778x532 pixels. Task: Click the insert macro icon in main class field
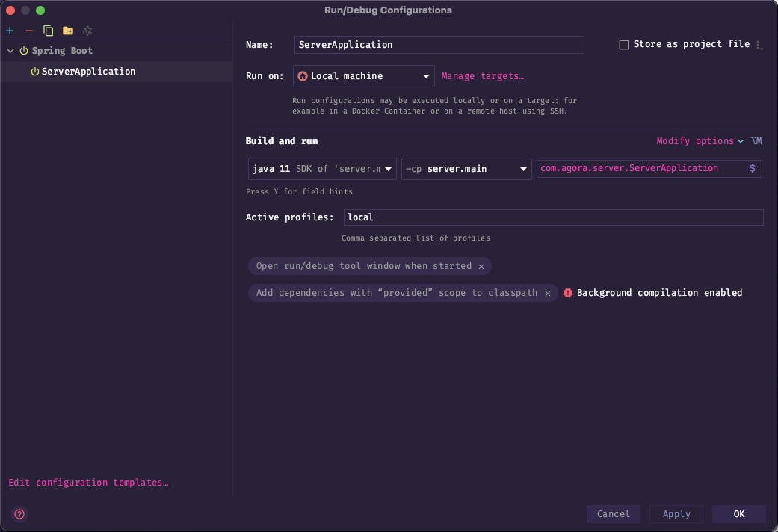click(x=752, y=169)
